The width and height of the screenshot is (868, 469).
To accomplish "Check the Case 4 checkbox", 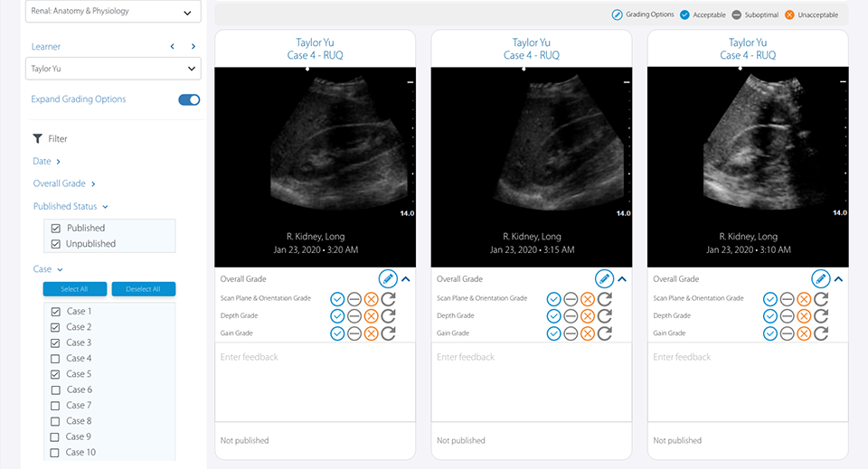I will [55, 359].
